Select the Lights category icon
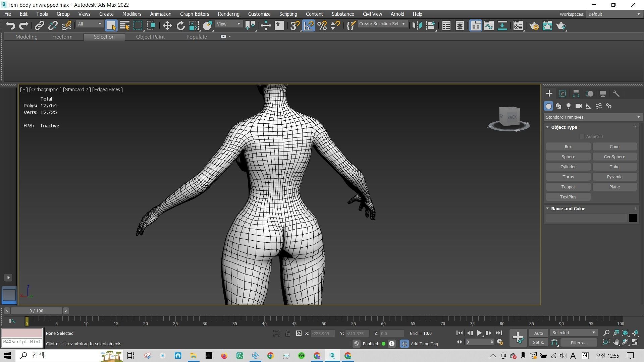 pos(569,106)
